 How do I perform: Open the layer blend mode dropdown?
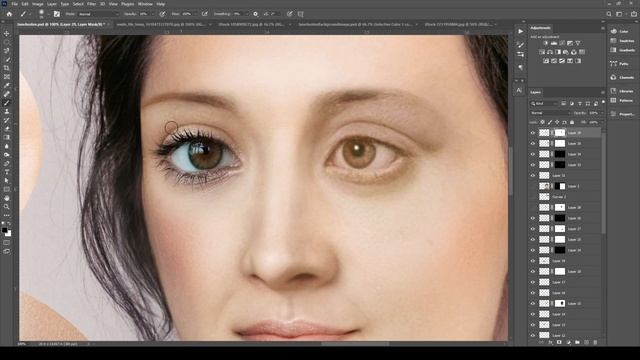click(550, 113)
